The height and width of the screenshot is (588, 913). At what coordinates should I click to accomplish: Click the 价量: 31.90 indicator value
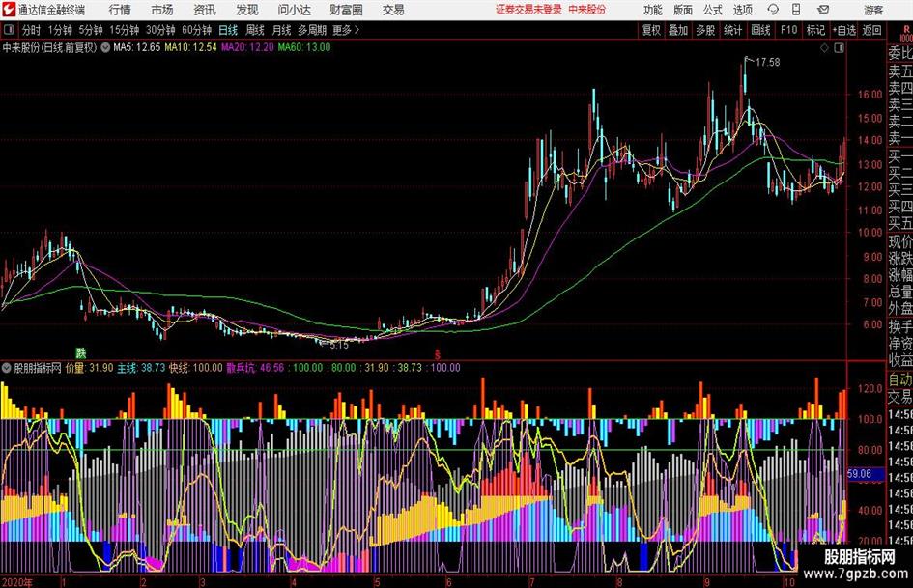tap(90, 368)
